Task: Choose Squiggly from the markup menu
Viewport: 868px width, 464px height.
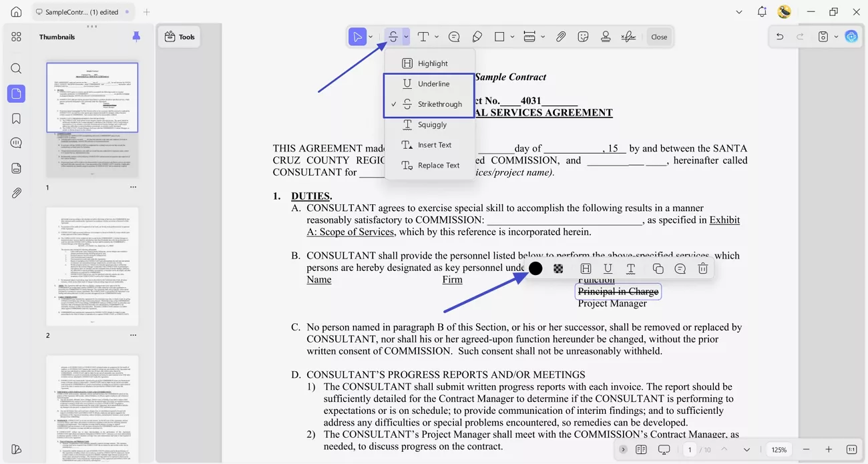Action: pyautogui.click(x=431, y=124)
